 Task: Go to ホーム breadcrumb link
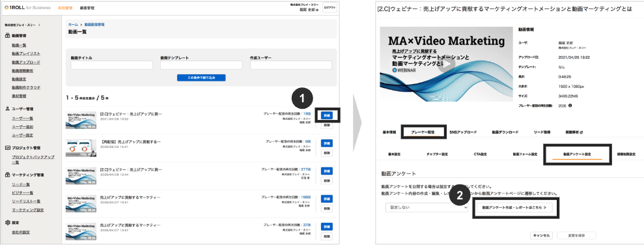coord(72,25)
